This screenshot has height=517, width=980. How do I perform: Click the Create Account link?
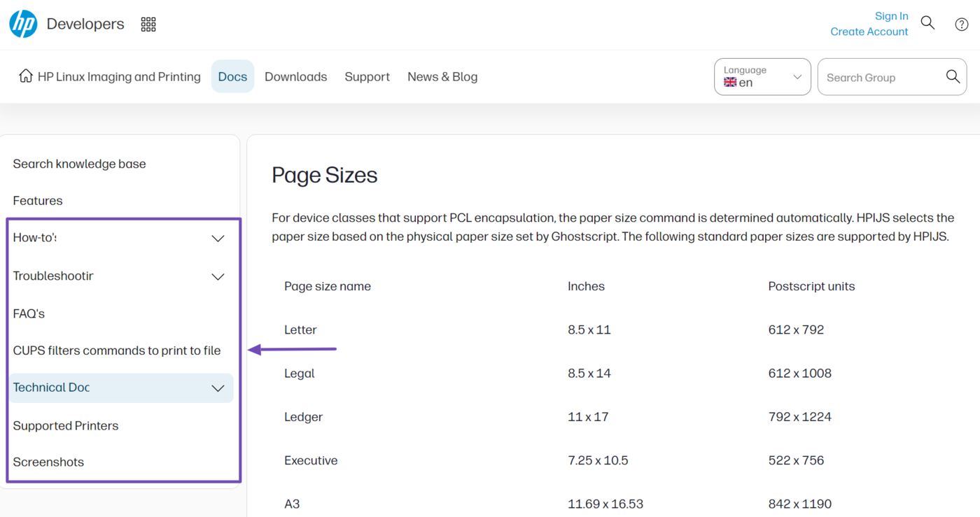coord(869,31)
